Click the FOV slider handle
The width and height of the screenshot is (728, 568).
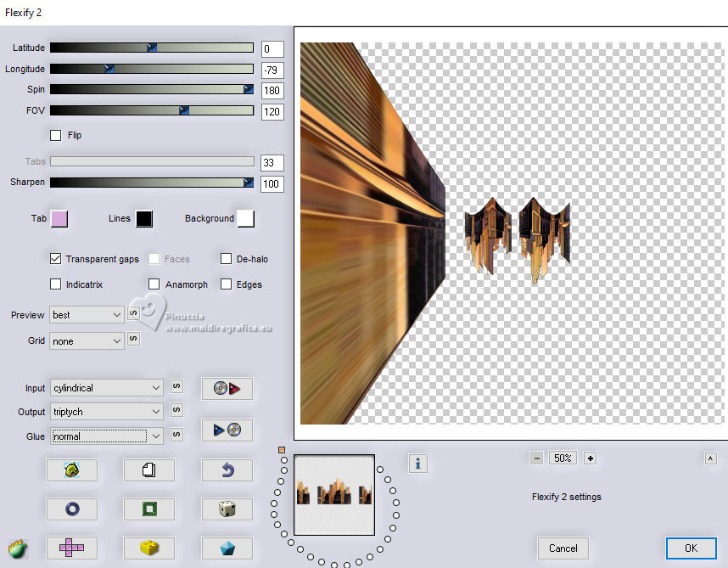[x=184, y=110]
